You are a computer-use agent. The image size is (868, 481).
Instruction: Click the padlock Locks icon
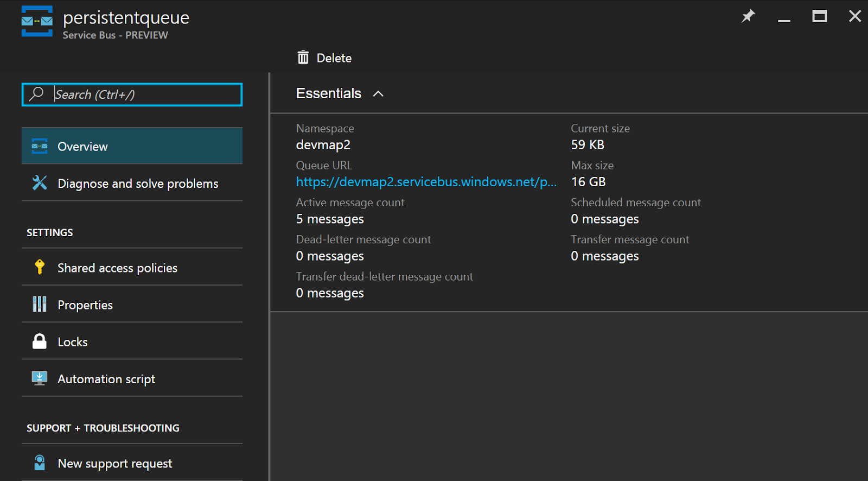(40, 341)
